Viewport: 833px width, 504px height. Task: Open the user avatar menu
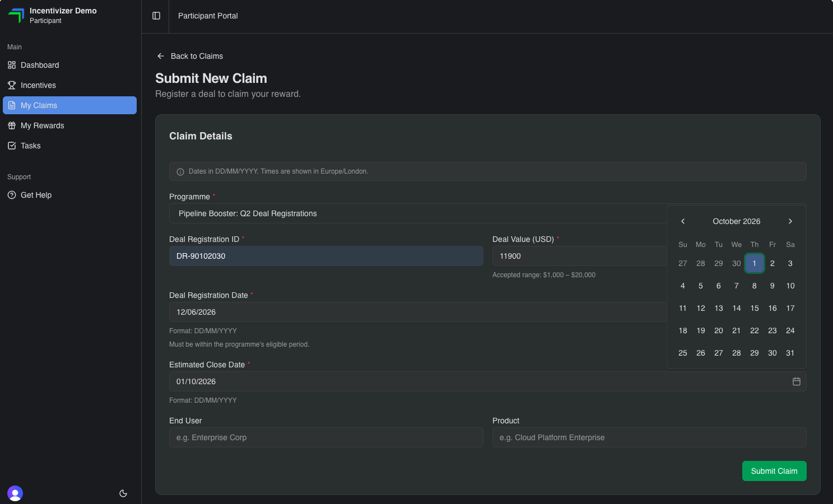point(15,493)
